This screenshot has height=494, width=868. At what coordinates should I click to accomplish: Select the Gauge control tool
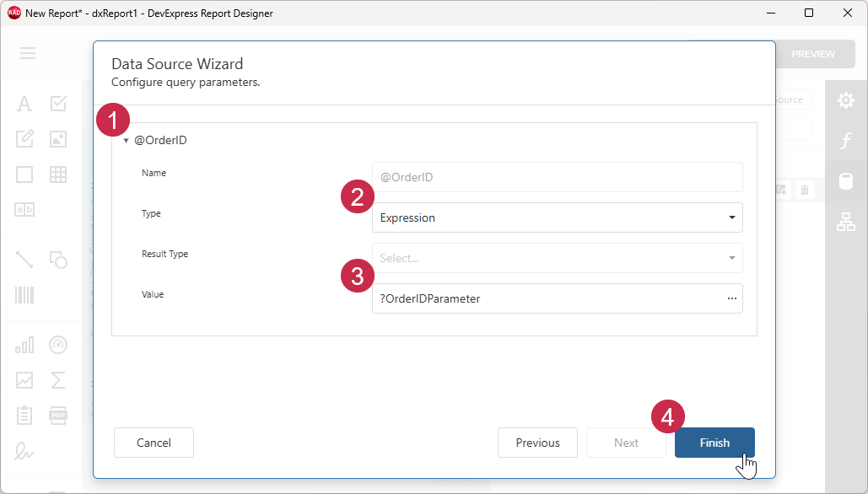tap(57, 345)
